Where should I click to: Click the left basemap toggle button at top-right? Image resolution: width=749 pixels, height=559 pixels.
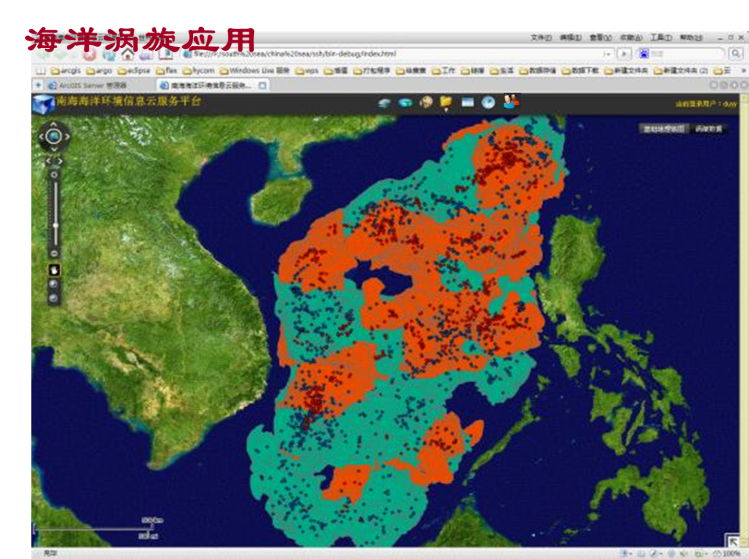click(665, 129)
